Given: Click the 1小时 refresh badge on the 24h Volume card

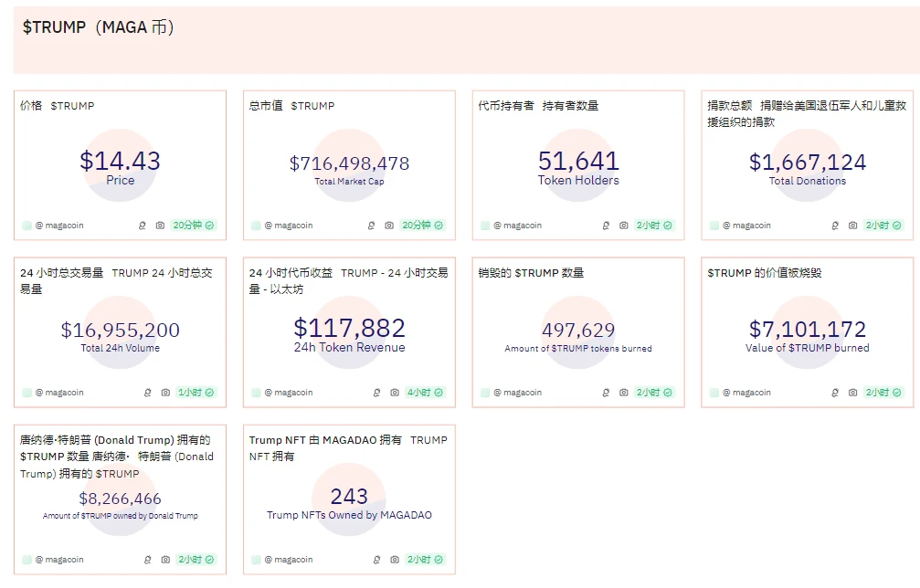Looking at the screenshot, I should pyautogui.click(x=196, y=393).
